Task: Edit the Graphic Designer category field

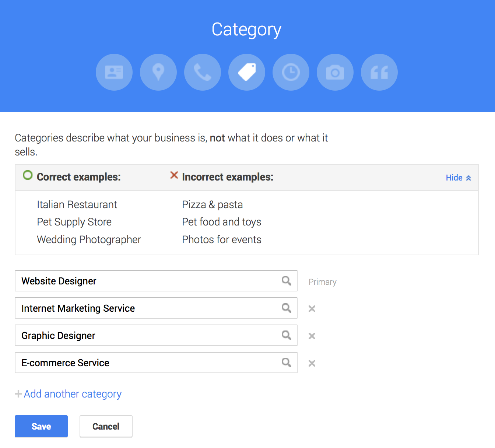Action: click(156, 335)
